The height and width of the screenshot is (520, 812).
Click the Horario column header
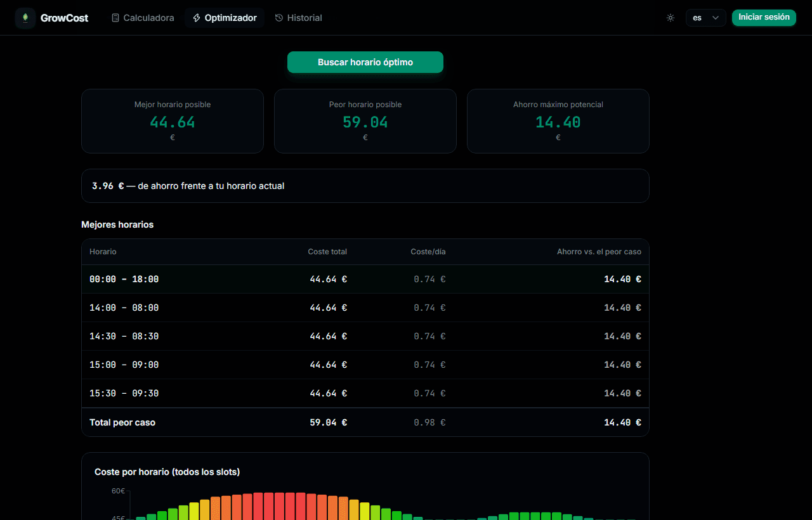pyautogui.click(x=103, y=252)
